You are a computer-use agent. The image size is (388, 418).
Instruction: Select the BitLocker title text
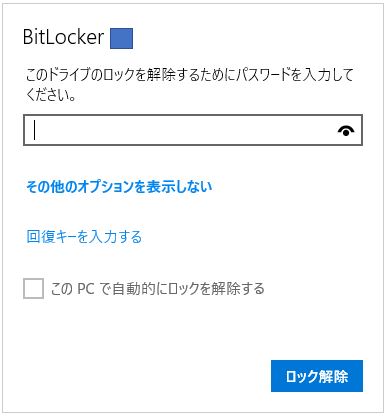click(63, 37)
